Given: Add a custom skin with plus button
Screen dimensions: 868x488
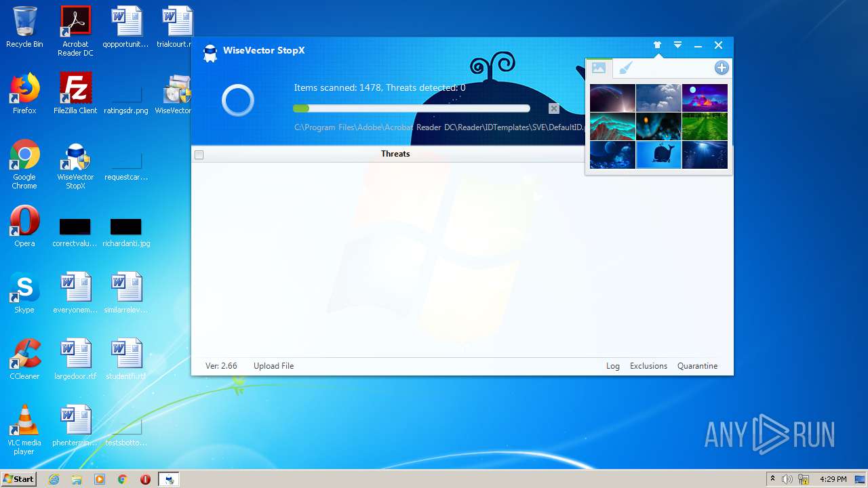Looking at the screenshot, I should pyautogui.click(x=722, y=68).
